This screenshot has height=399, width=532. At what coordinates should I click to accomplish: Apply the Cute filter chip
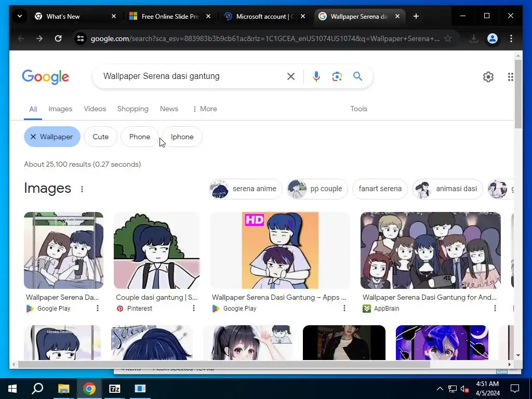tap(100, 137)
